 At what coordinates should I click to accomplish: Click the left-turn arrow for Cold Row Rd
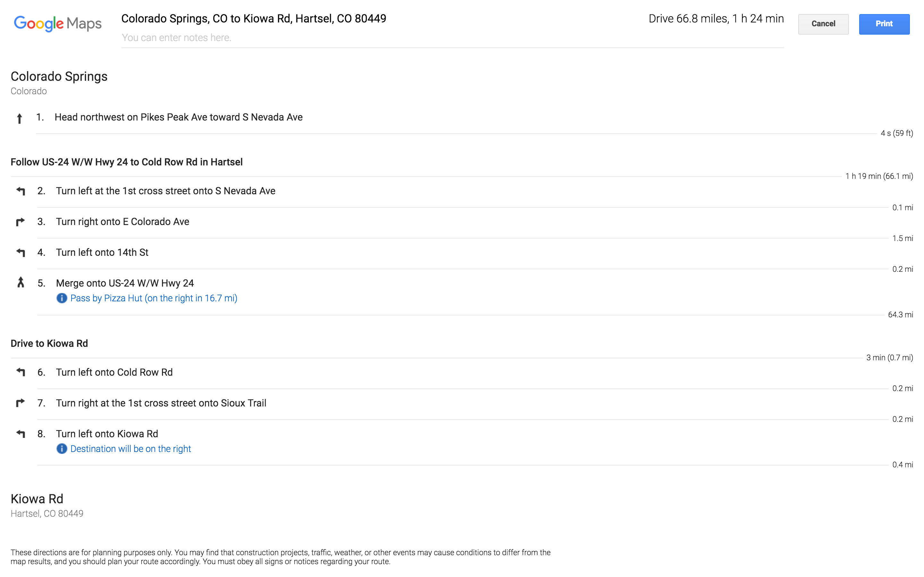click(x=21, y=372)
